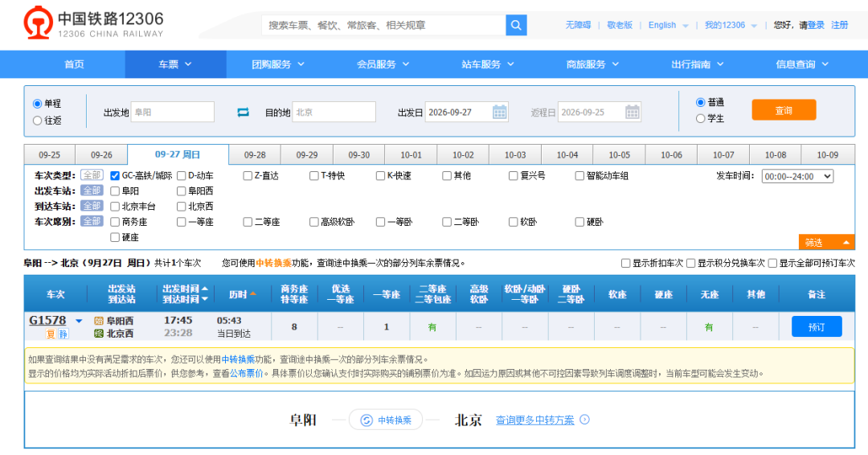The image size is (868, 455).
Task: Open the 发车时间 00:00--24:00 dropdown
Action: click(x=797, y=177)
